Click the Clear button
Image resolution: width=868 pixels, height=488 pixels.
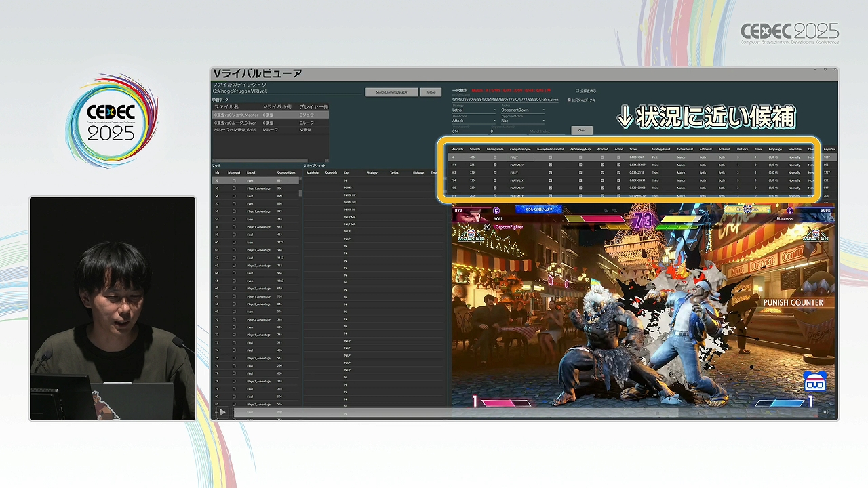point(582,130)
